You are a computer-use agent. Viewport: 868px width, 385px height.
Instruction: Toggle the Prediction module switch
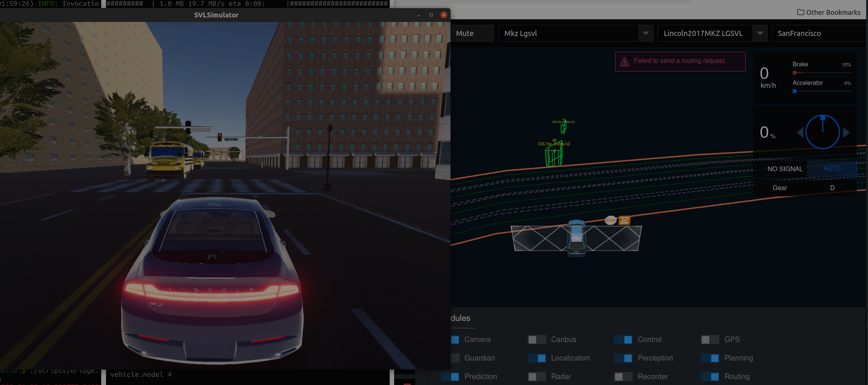(450, 376)
